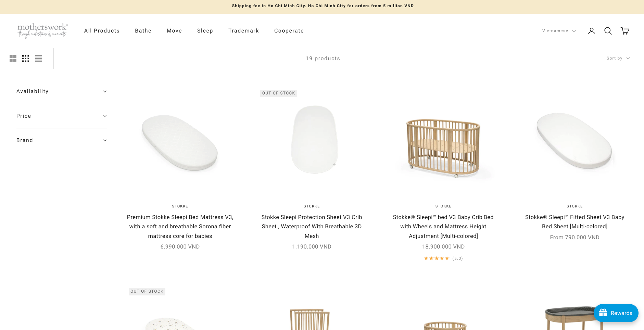Open the Premium Stokke Sleepi Bed Mattress link
Screen dimensions: 644x330
pos(180,226)
